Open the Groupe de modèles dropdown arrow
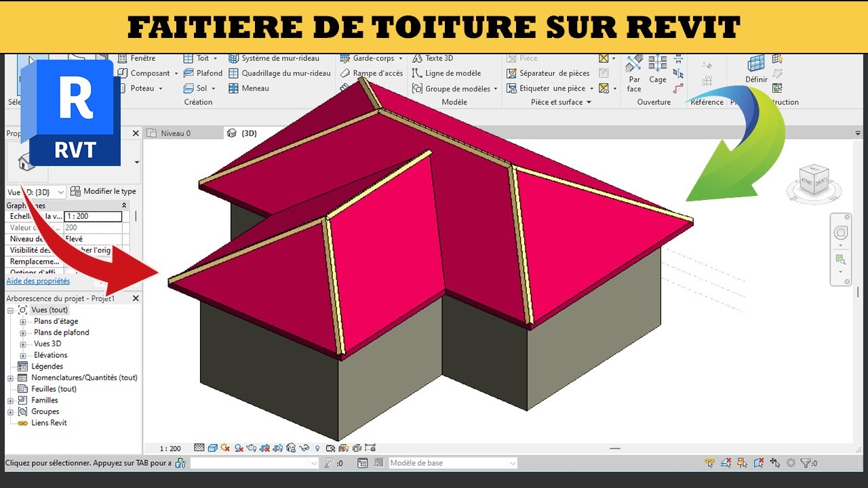The width and height of the screenshot is (868, 488). pos(496,89)
